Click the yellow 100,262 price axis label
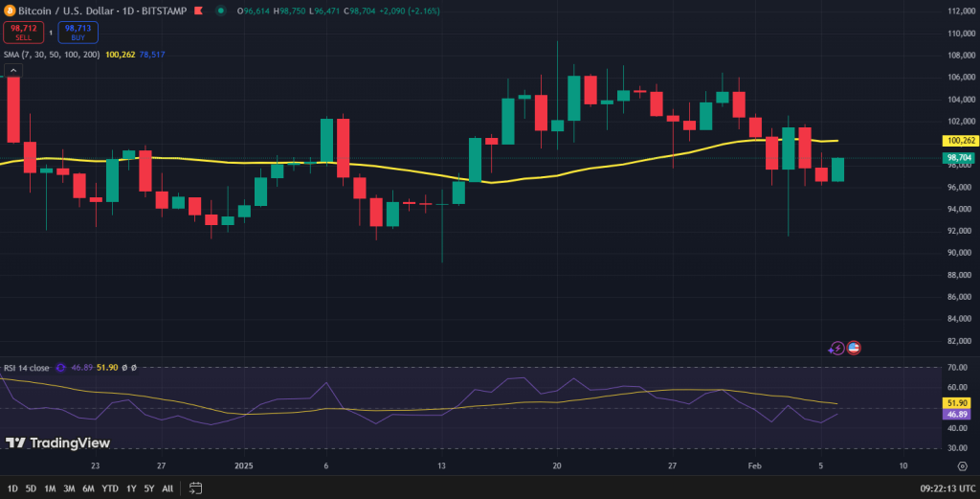Image resolution: width=980 pixels, height=499 pixels. [960, 141]
